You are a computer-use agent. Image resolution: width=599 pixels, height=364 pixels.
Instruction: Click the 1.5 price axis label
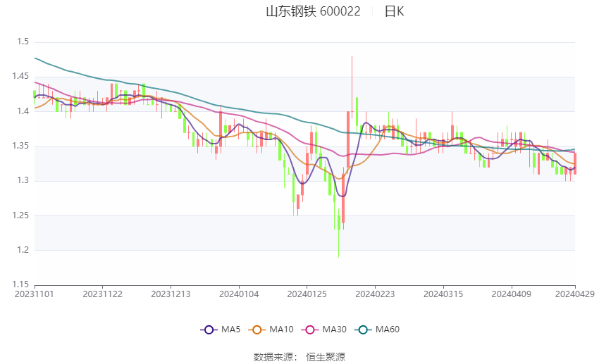point(23,42)
